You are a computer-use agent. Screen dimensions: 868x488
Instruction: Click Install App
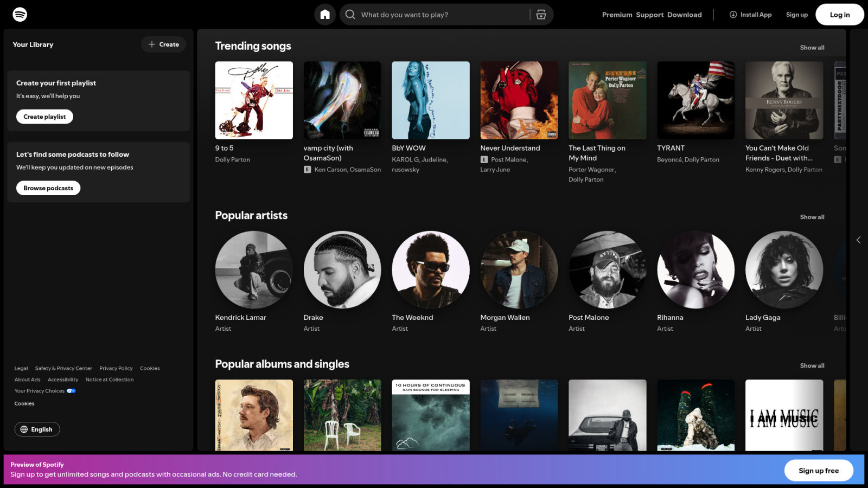(x=751, y=15)
